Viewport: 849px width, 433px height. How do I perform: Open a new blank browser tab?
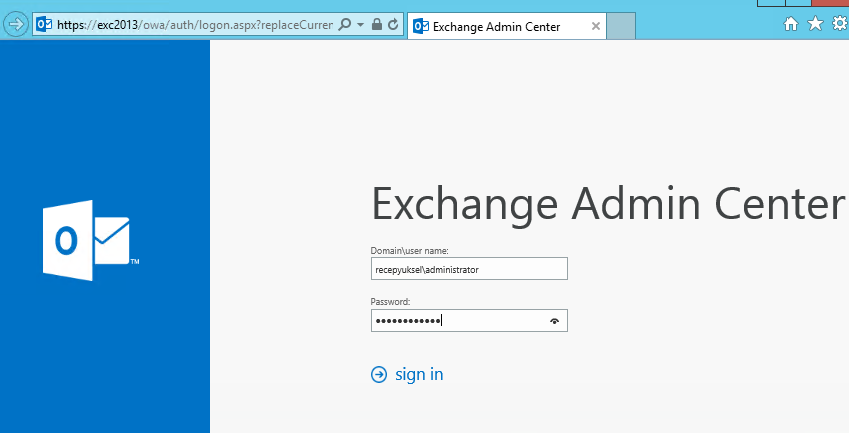tap(621, 27)
